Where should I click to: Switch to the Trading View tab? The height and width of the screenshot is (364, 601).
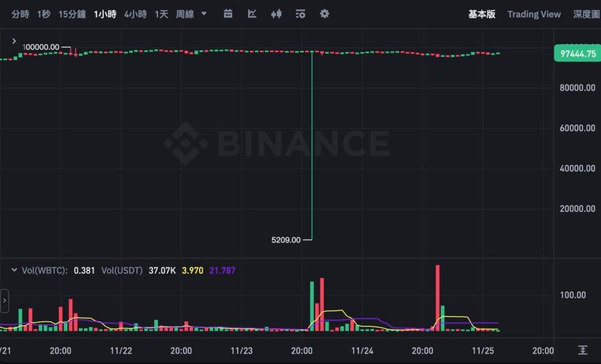click(x=534, y=14)
